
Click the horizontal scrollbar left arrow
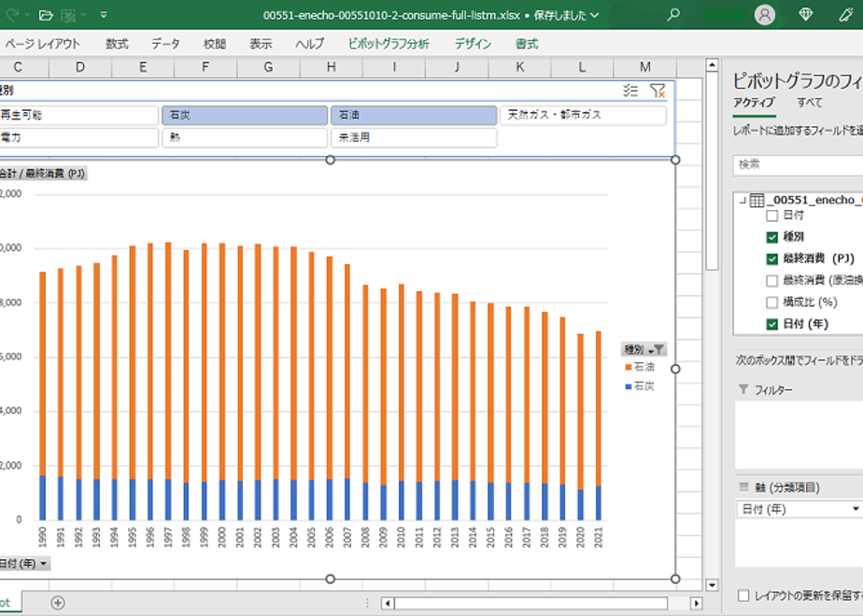click(x=388, y=603)
